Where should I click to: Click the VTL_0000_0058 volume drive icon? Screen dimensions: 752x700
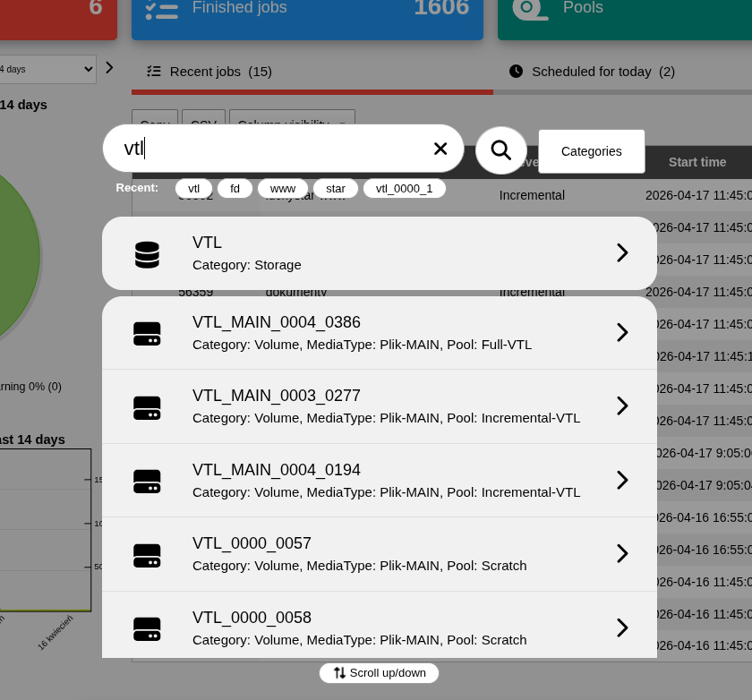click(147, 628)
